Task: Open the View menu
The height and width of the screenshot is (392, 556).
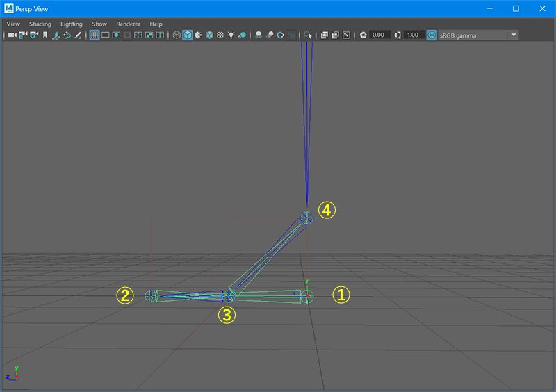Action: point(13,24)
